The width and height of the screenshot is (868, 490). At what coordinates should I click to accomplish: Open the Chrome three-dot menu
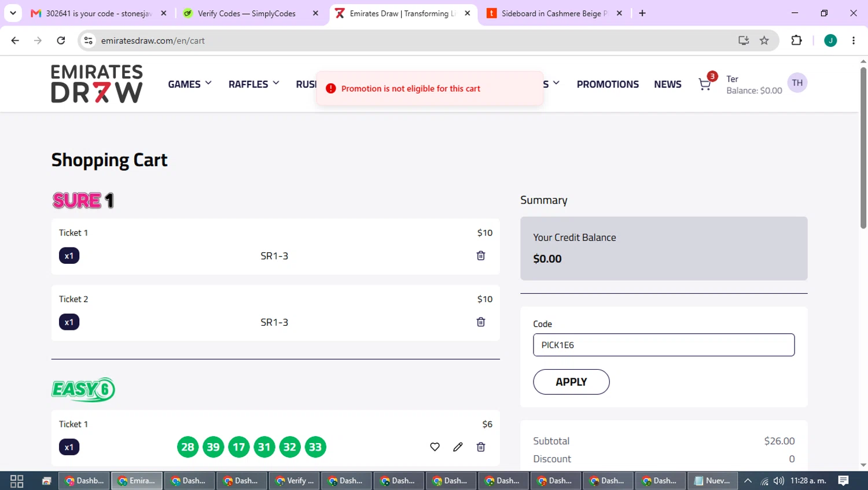pyautogui.click(x=854, y=40)
